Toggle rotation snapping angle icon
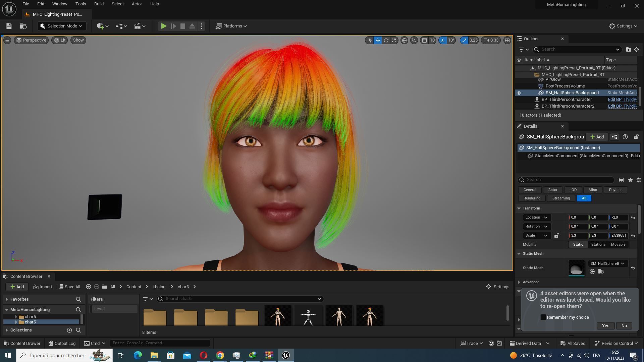Image resolution: width=644 pixels, height=362 pixels. click(x=443, y=40)
